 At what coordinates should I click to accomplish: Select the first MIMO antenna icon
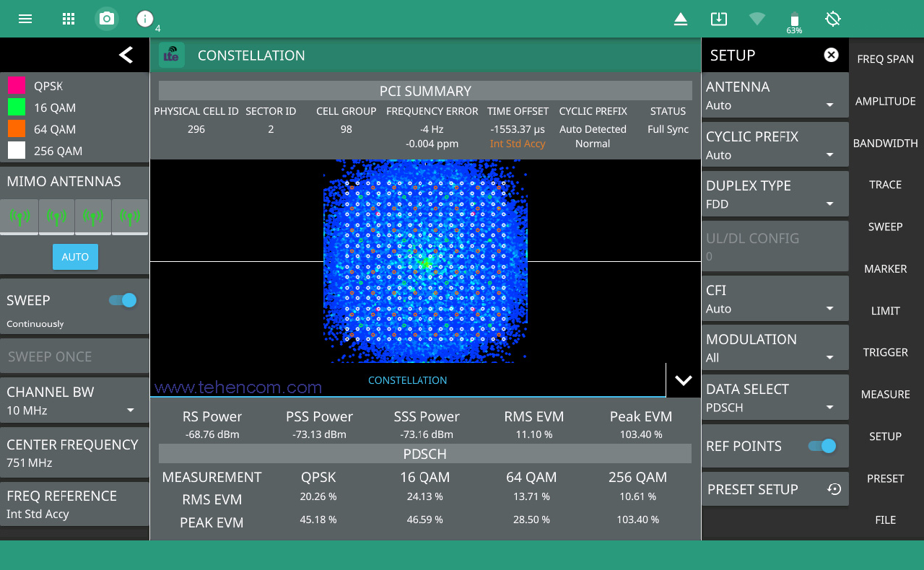point(20,216)
